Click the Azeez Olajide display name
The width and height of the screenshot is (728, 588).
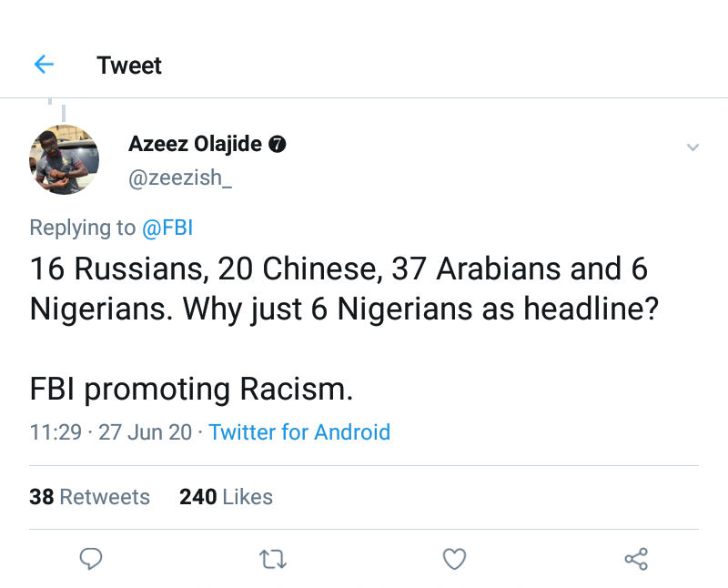[195, 144]
